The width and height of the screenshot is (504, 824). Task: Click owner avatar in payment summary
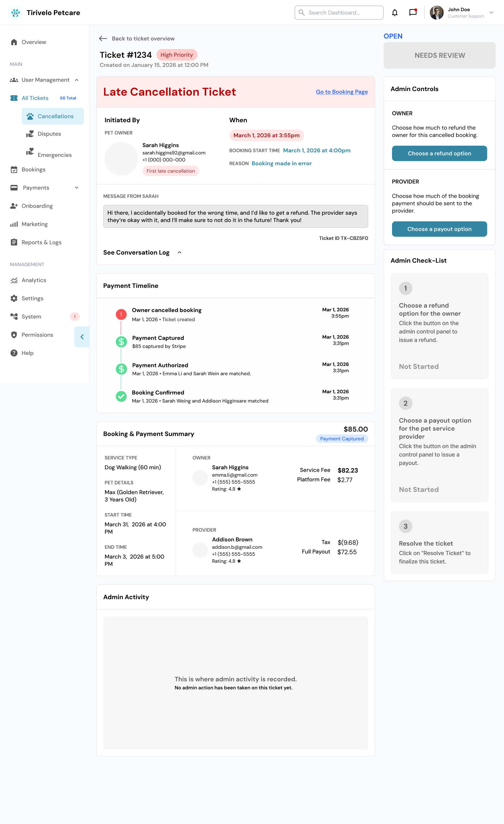(x=200, y=478)
